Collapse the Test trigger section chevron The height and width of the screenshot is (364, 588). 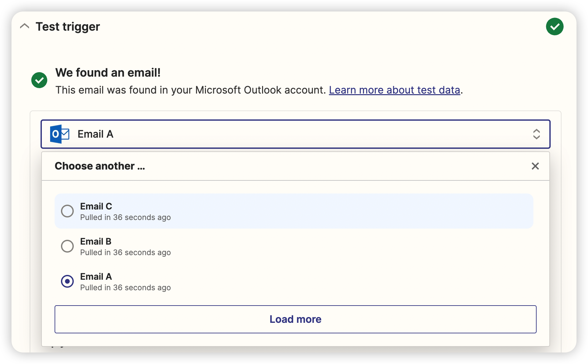coord(25,27)
